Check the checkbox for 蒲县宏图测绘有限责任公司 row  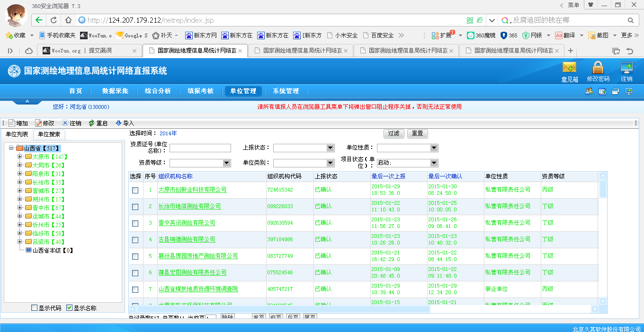pyautogui.click(x=135, y=273)
